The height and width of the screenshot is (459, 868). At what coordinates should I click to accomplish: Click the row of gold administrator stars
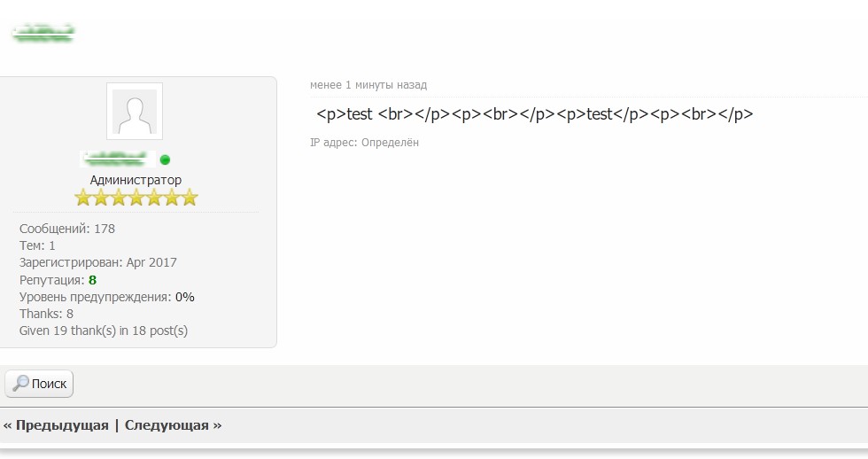(136, 198)
